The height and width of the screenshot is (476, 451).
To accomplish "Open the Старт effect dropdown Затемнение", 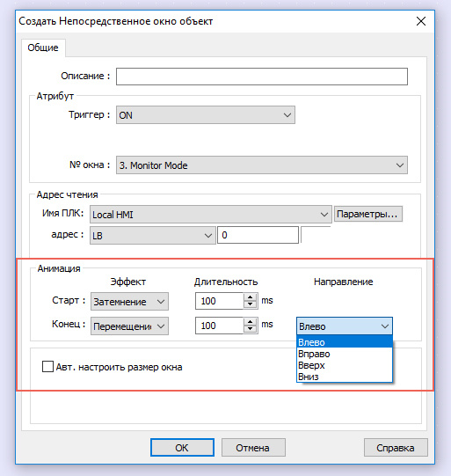I will 129,302.
